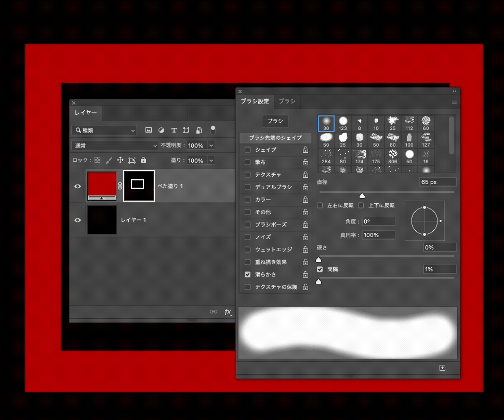Enable the デュアルブラシ checkbox
The height and width of the screenshot is (420, 504).
click(247, 187)
